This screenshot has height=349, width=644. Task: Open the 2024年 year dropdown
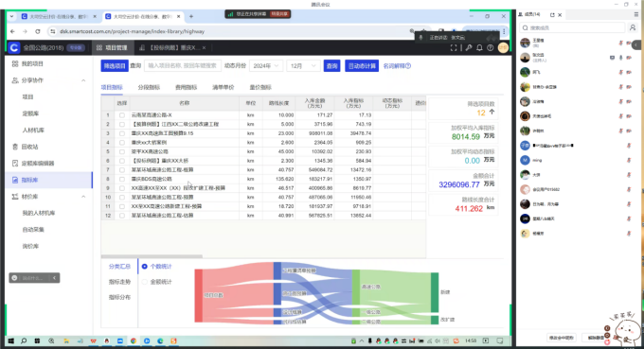tap(266, 66)
